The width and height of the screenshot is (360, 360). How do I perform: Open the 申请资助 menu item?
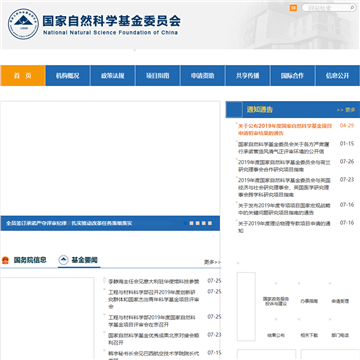(x=203, y=76)
